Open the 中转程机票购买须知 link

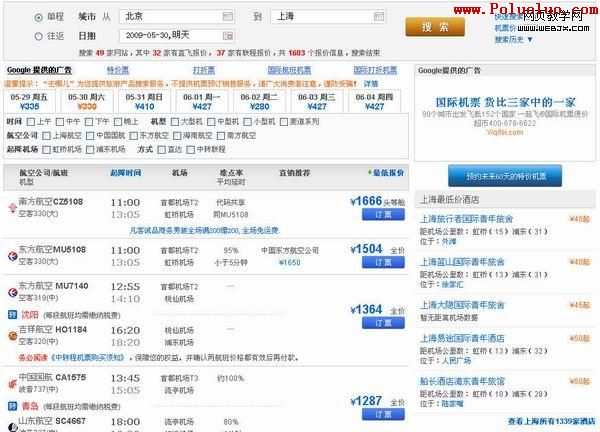pos(88,358)
